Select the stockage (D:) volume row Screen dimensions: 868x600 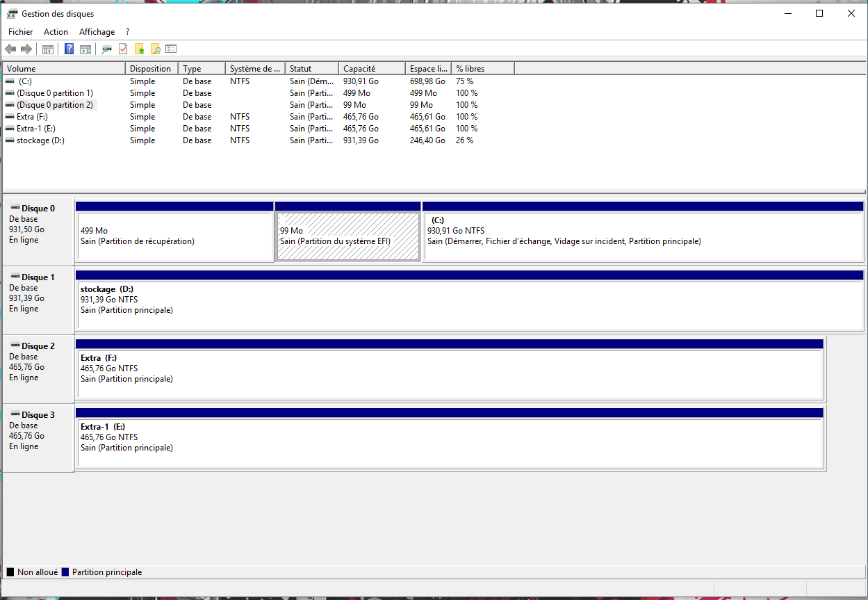click(x=259, y=140)
